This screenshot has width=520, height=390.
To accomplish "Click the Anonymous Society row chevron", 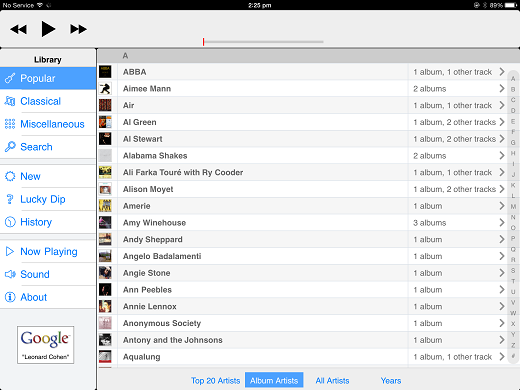I will point(502,323).
